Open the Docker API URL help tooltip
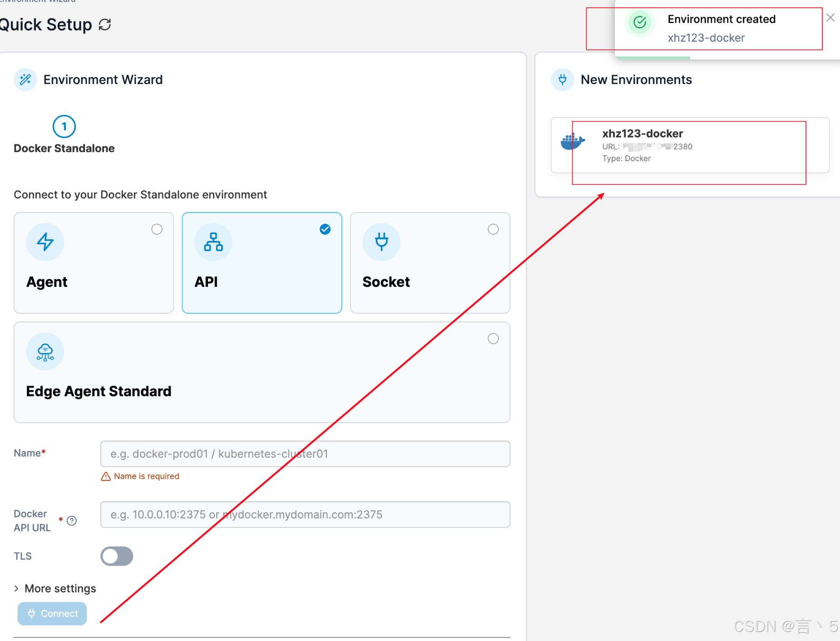The height and width of the screenshot is (641, 840). [x=71, y=521]
